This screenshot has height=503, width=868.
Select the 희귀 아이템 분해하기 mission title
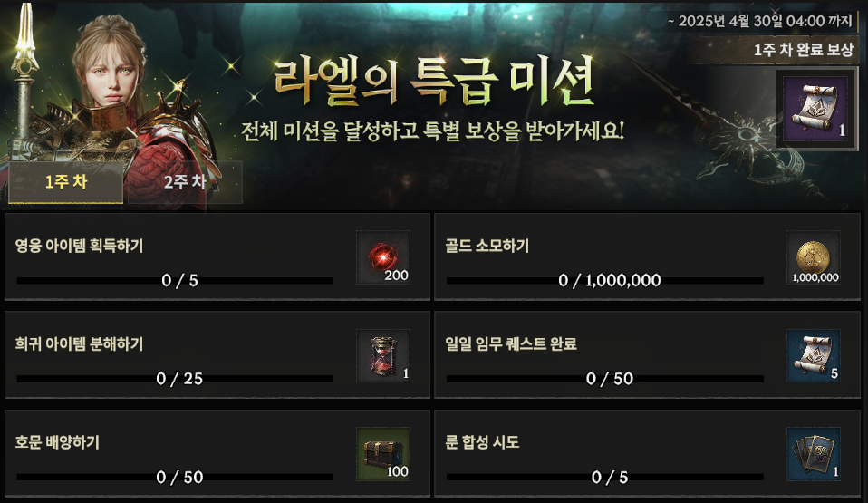click(x=79, y=344)
